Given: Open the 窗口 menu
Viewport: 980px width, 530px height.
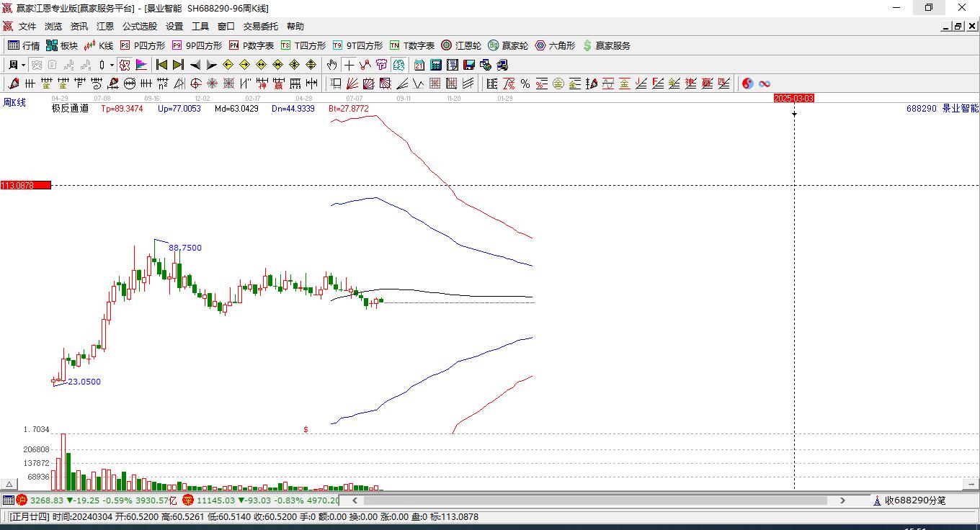Looking at the screenshot, I should tap(226, 27).
